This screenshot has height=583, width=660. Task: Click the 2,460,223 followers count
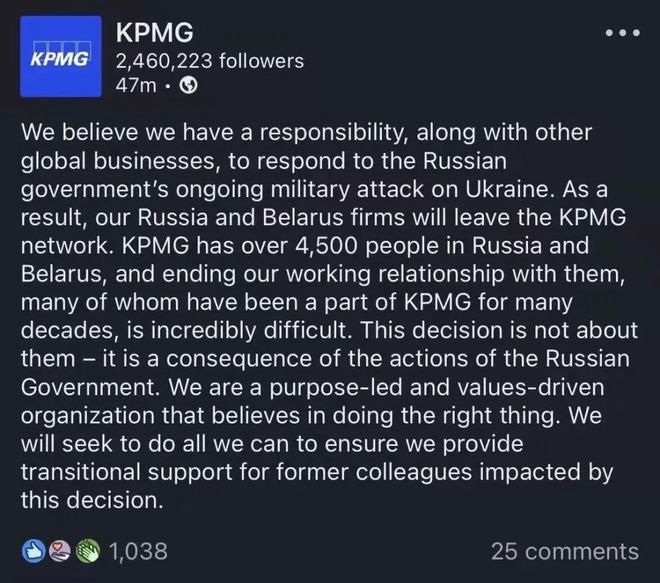coord(210,61)
